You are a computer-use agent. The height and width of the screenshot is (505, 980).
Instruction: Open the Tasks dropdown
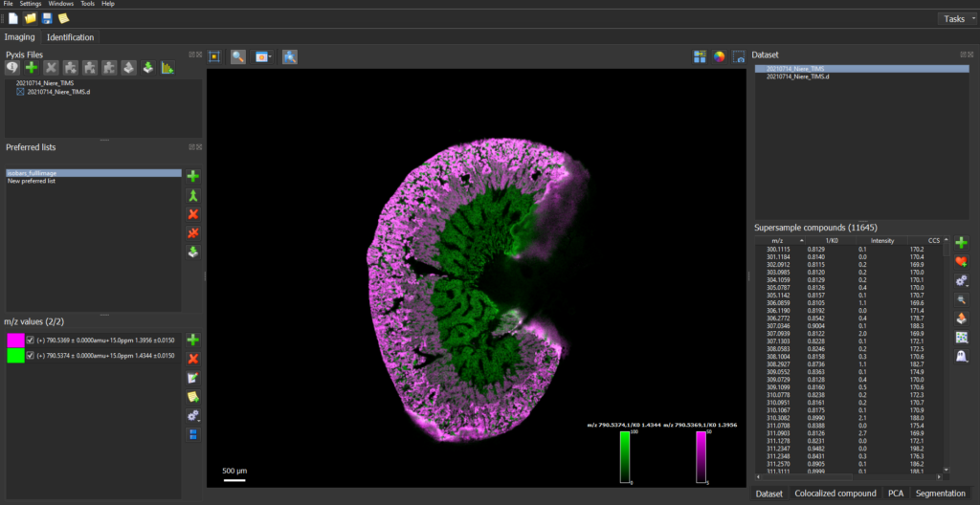click(958, 18)
